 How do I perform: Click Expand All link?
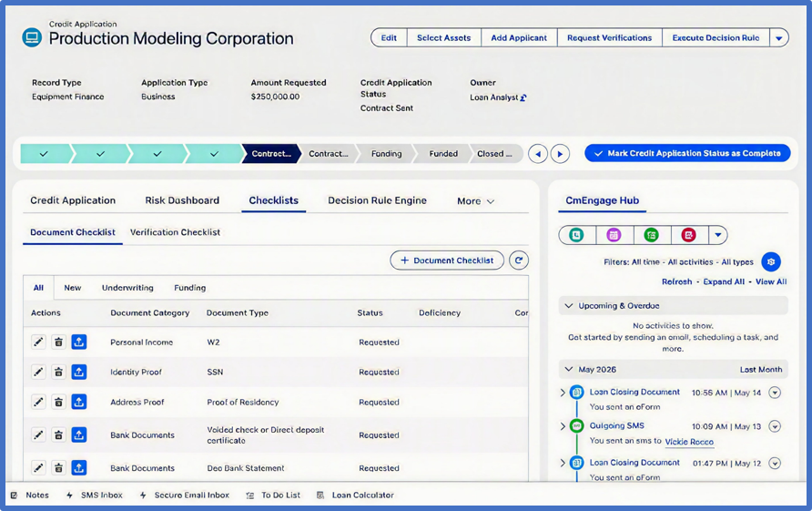coord(724,282)
